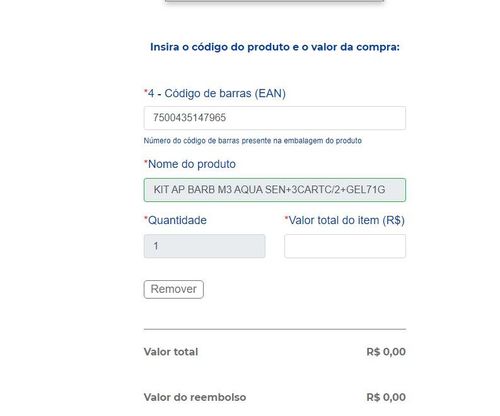Viewport: 500px width, 416px height.
Task: Click the 'Valor do reembolso' label
Action: (x=195, y=397)
